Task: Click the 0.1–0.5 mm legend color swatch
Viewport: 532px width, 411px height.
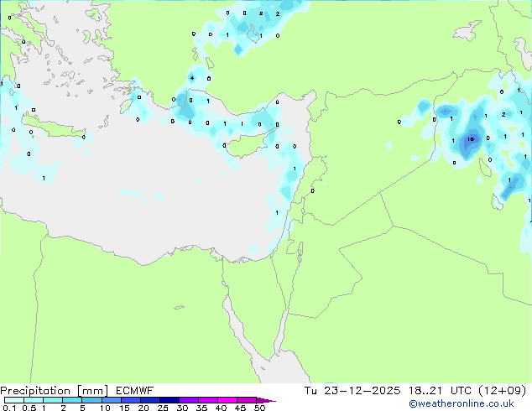Action: 14,400
